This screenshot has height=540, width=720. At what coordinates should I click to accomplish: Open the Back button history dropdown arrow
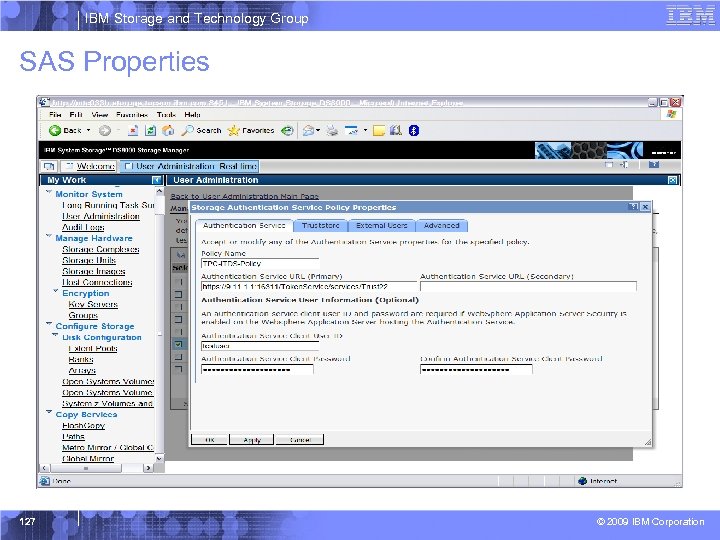(x=89, y=130)
